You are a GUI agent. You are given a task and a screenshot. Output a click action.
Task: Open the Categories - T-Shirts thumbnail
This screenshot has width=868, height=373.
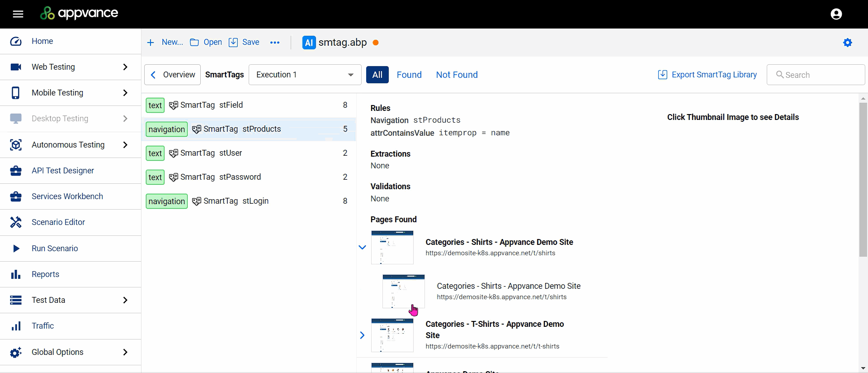pos(392,335)
